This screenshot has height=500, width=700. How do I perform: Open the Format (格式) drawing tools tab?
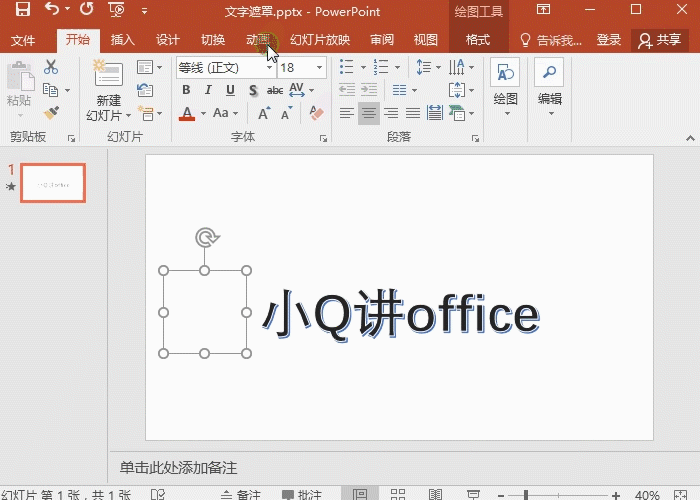[x=478, y=40]
